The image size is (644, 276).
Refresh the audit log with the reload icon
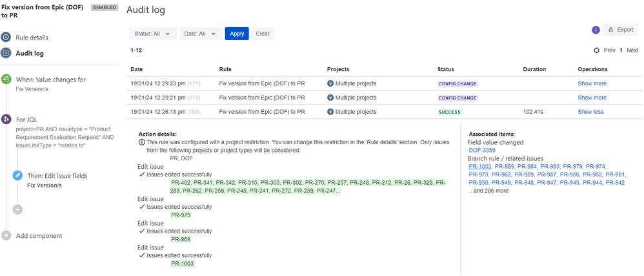click(x=596, y=50)
